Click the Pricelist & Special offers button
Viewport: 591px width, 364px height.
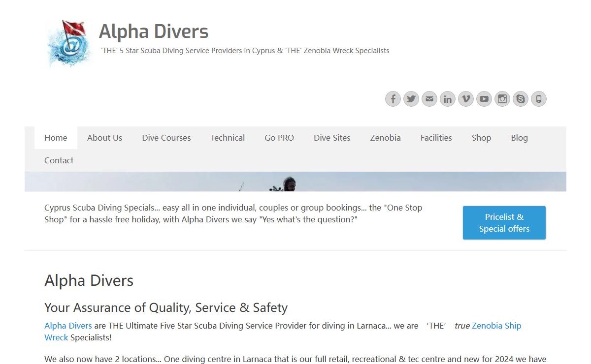tap(504, 223)
